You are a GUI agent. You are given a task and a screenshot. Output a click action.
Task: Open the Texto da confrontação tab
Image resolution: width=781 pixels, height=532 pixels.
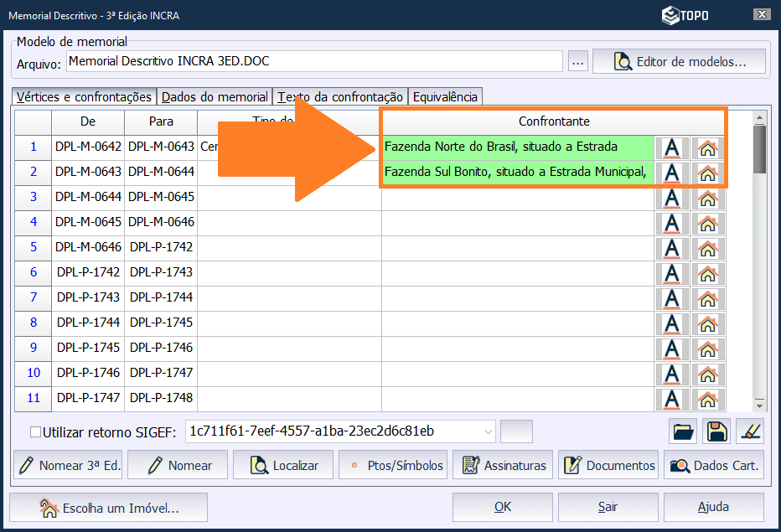click(x=340, y=97)
